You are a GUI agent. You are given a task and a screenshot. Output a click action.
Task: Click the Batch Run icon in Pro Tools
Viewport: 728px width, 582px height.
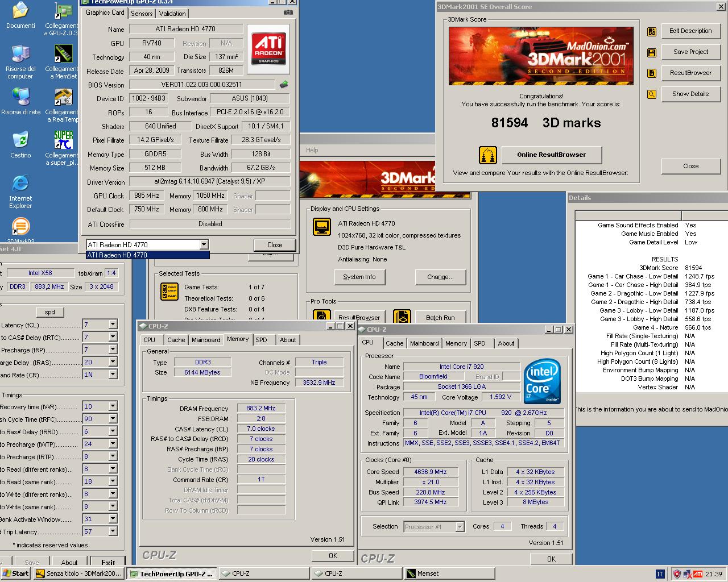pos(402,317)
